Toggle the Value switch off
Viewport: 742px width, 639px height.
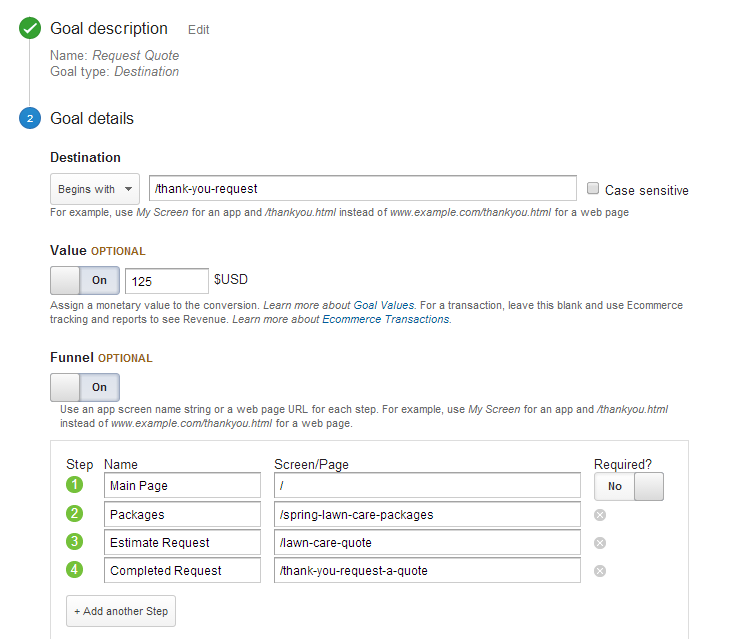click(85, 280)
